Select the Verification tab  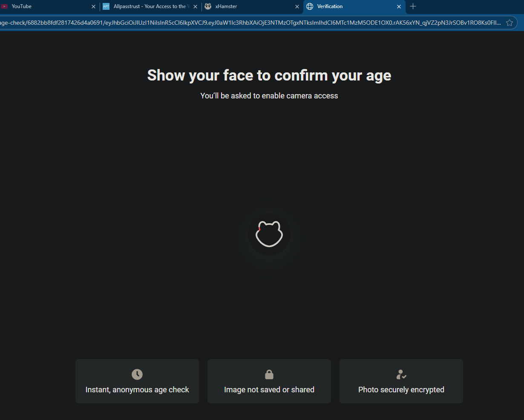click(354, 6)
